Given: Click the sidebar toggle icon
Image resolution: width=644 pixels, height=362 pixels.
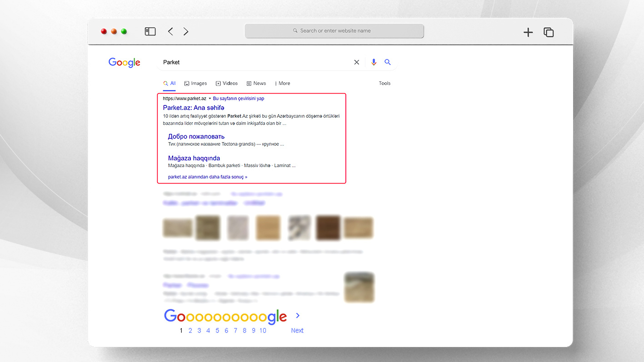Looking at the screenshot, I should click(150, 31).
